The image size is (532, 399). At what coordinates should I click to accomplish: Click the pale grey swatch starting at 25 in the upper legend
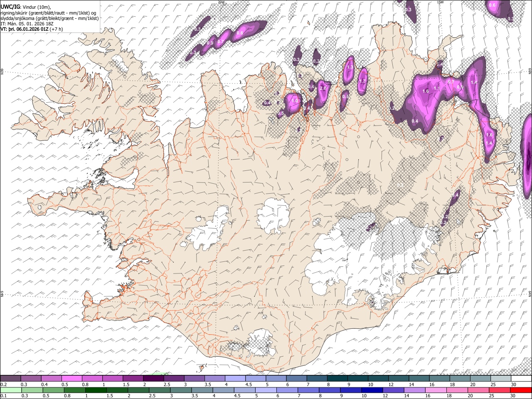point(500,378)
